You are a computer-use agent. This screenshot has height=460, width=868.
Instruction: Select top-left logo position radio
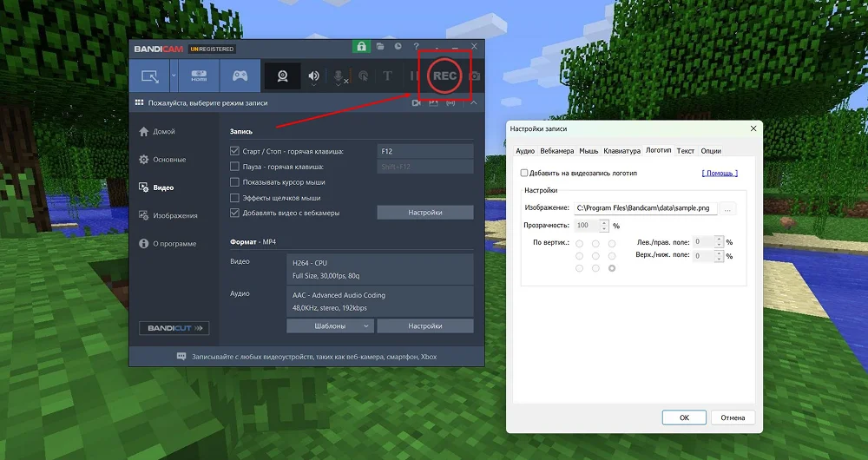(x=579, y=244)
